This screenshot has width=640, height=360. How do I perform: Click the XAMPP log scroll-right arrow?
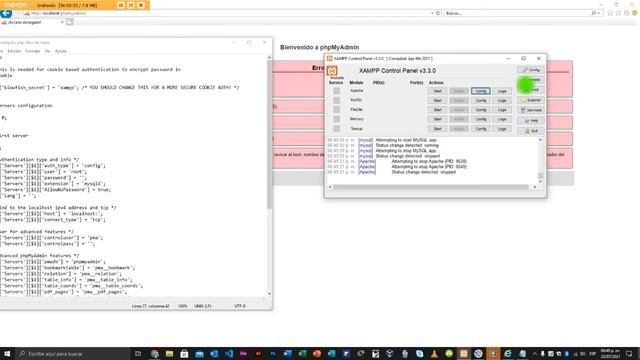point(535,187)
